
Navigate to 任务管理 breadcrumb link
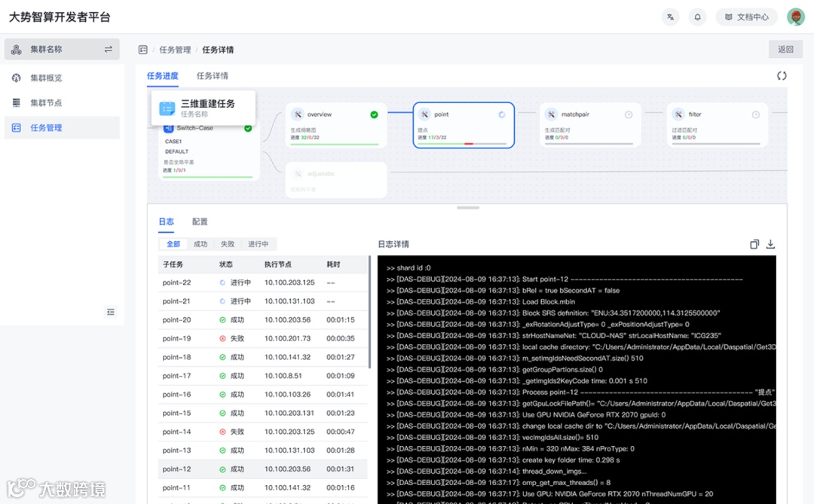pyautogui.click(x=175, y=50)
